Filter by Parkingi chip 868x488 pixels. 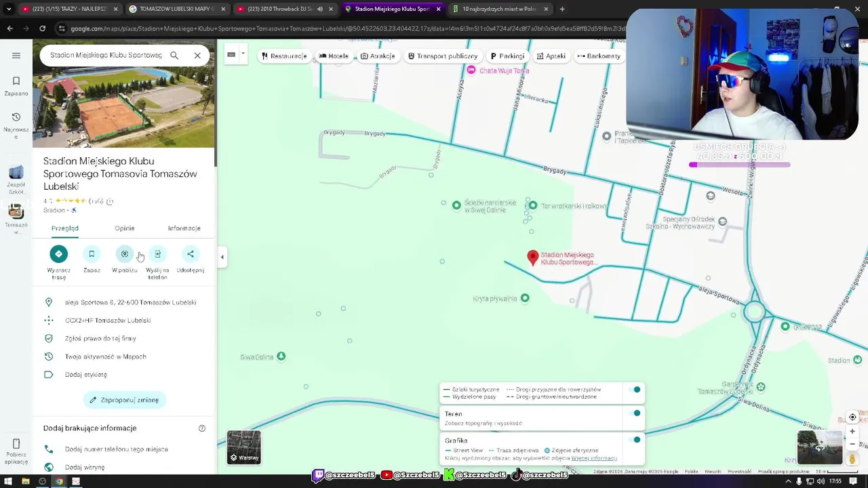(508, 56)
